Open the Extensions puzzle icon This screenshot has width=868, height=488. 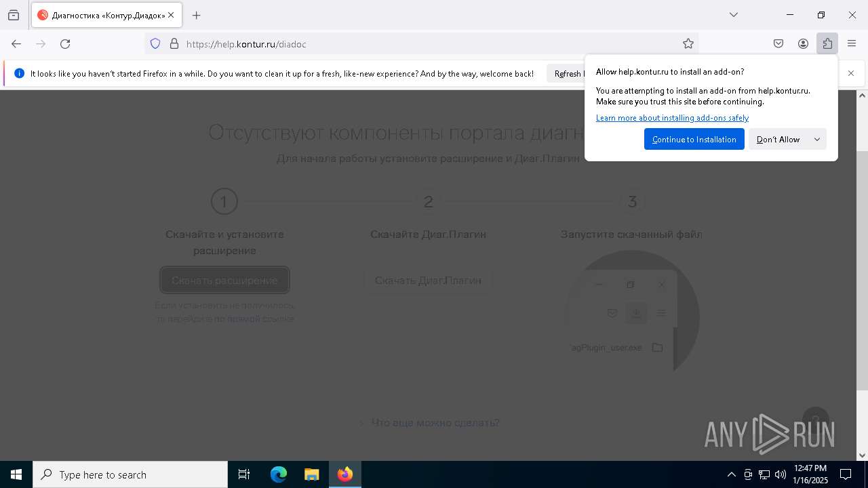point(827,44)
